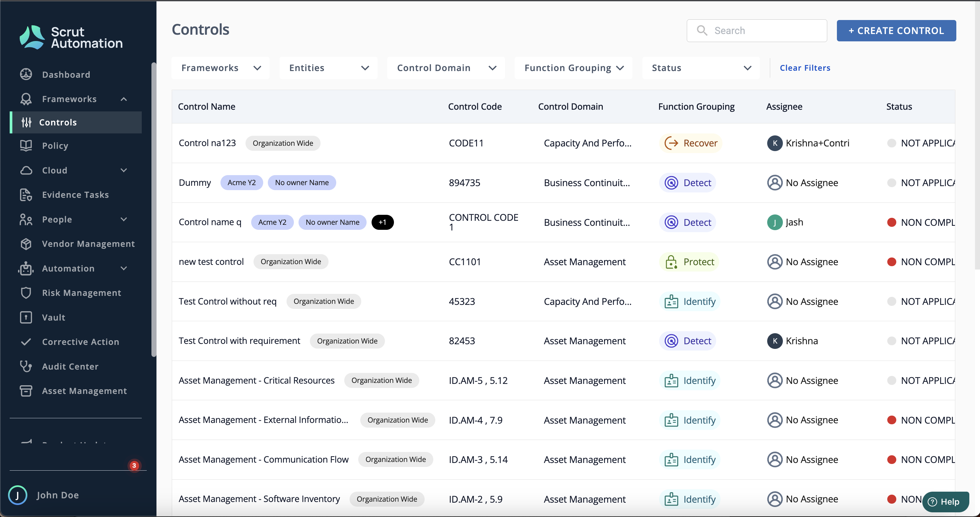Viewport: 980px width, 517px height.
Task: Click the Jash assignee avatar
Action: point(775,222)
